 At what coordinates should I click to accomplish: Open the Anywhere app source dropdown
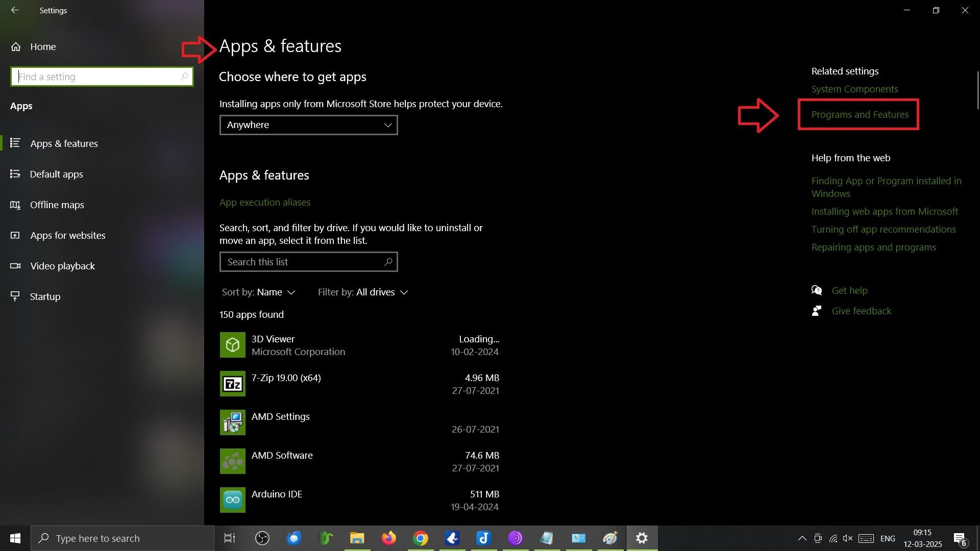point(308,124)
